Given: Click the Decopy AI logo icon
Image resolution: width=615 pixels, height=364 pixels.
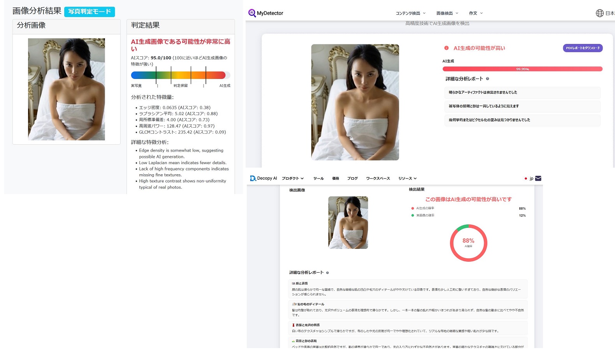Looking at the screenshot, I should point(253,178).
